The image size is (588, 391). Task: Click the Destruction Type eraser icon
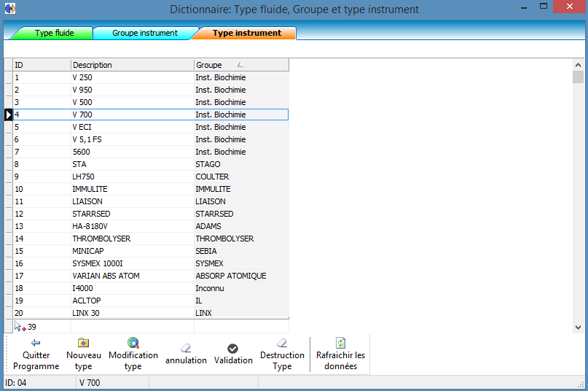tap(282, 343)
